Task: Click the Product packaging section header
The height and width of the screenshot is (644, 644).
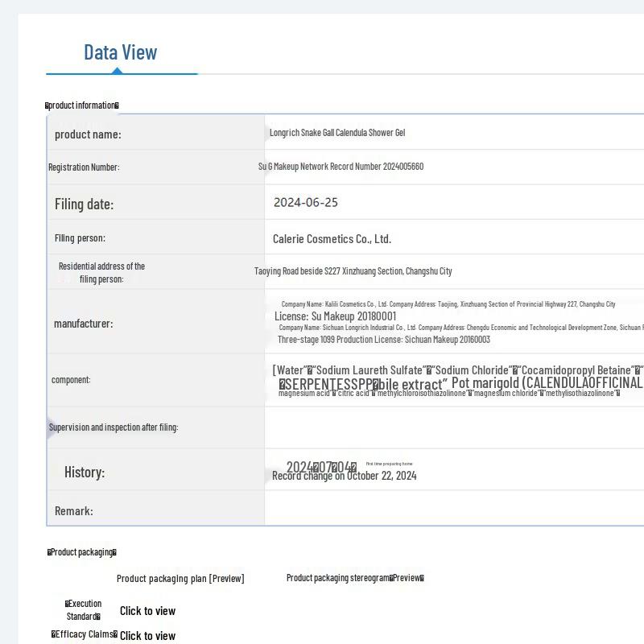Action: (x=82, y=552)
